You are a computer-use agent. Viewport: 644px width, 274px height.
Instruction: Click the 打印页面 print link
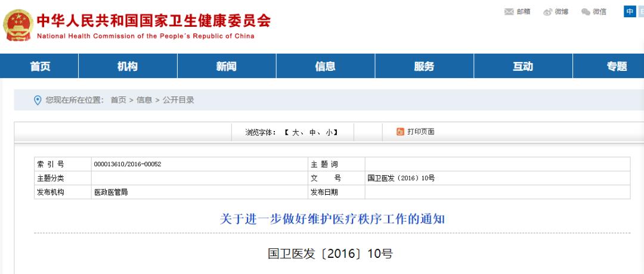click(x=420, y=132)
